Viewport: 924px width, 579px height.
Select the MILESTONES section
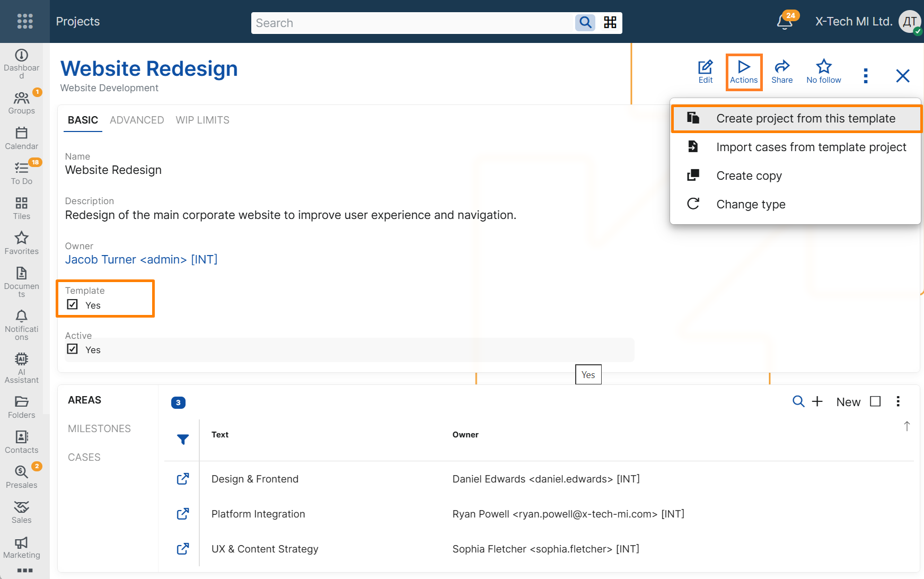point(99,428)
